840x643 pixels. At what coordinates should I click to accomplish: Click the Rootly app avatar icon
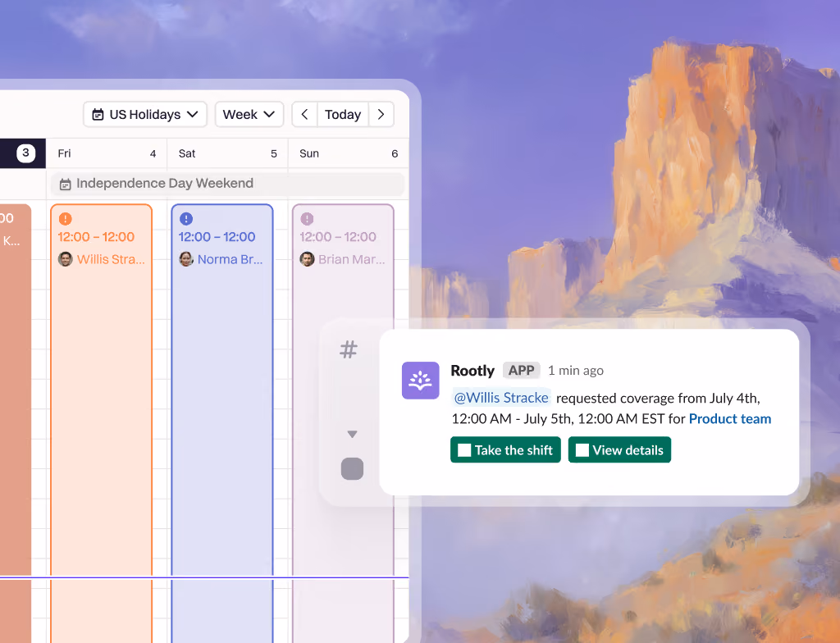pos(421,381)
